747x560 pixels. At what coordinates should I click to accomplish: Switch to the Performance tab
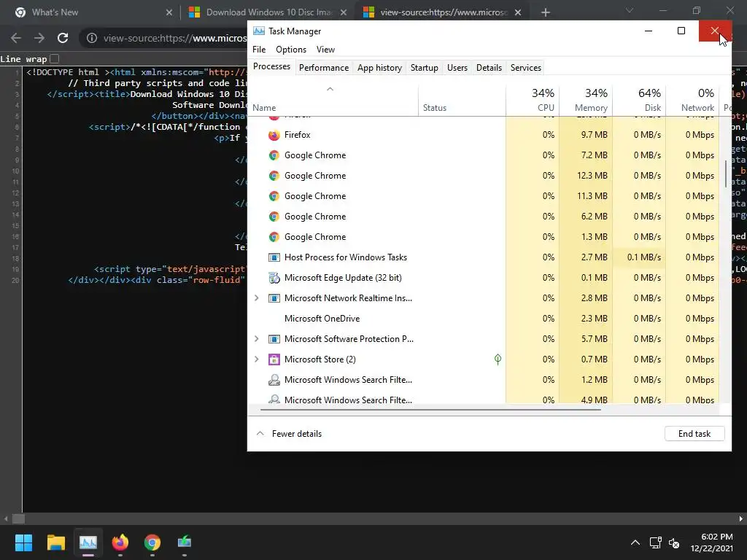tap(324, 68)
